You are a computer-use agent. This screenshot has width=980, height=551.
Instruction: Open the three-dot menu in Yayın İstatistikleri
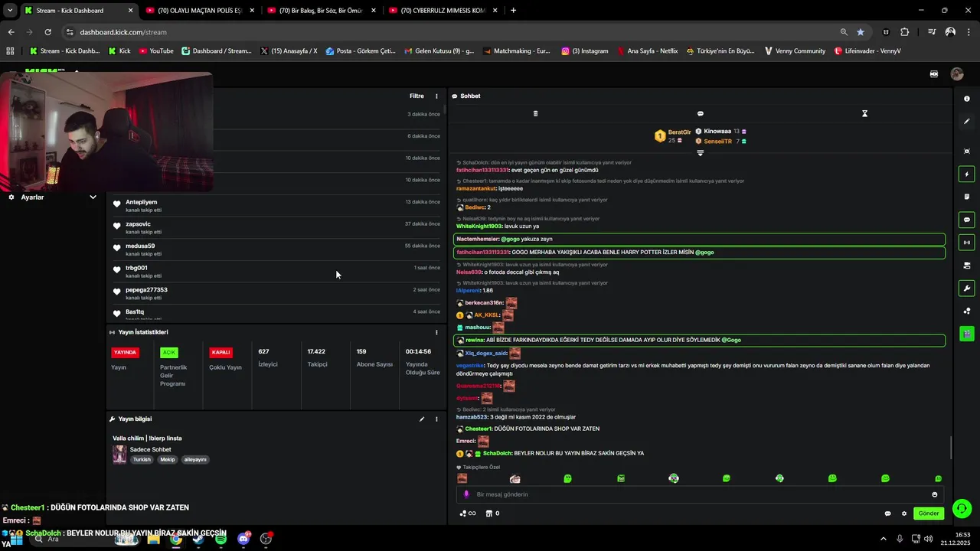click(x=437, y=332)
